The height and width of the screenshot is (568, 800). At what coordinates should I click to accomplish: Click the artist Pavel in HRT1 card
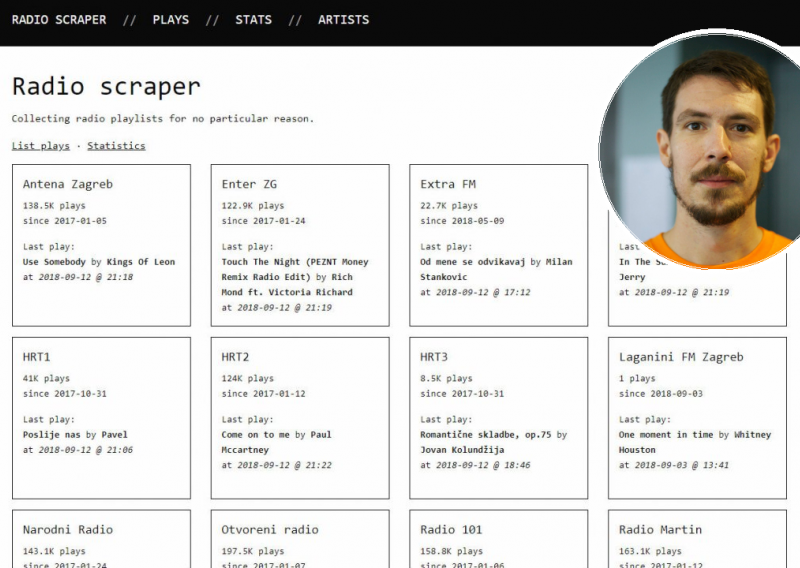pos(114,435)
